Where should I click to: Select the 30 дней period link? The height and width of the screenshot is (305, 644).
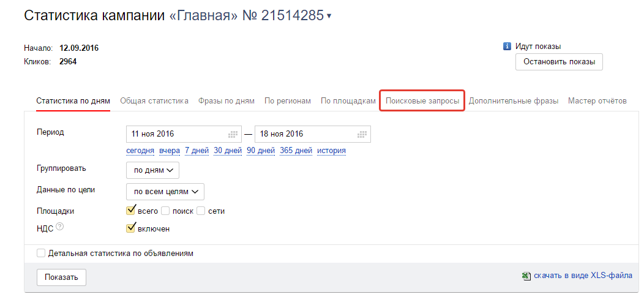(x=228, y=151)
